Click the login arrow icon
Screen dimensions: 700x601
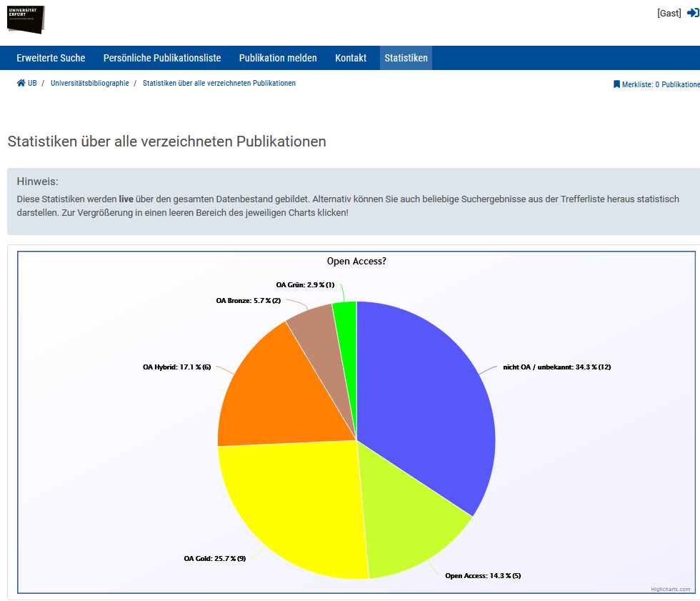click(x=692, y=13)
